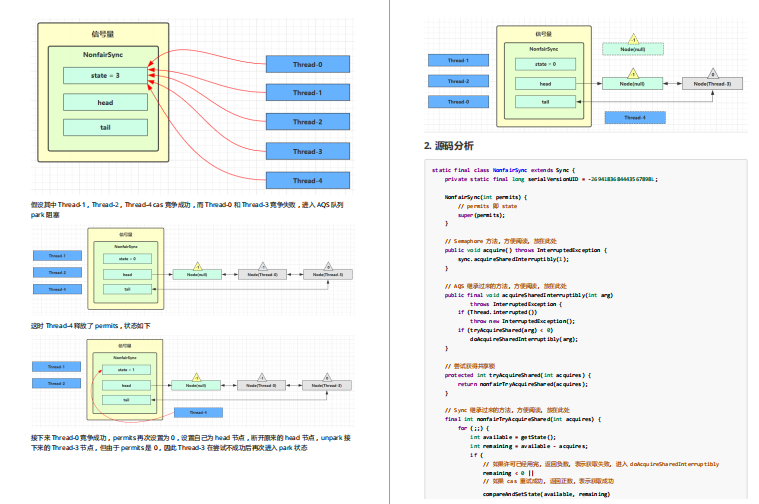This screenshot has width=759, height=504.
Task: Click line 'super(permits);'
Action: coord(481,215)
